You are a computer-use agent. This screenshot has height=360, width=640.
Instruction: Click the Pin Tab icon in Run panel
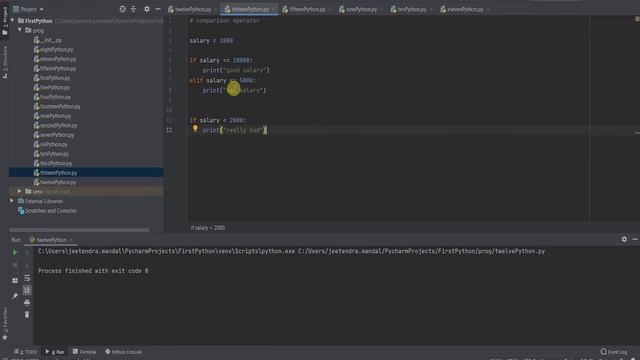(x=15, y=296)
